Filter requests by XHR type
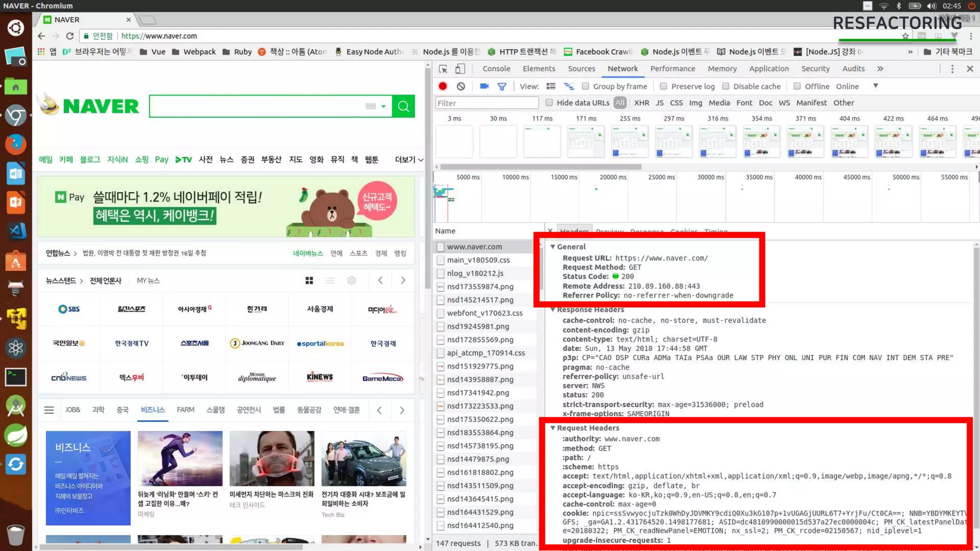The image size is (980, 551). (641, 103)
